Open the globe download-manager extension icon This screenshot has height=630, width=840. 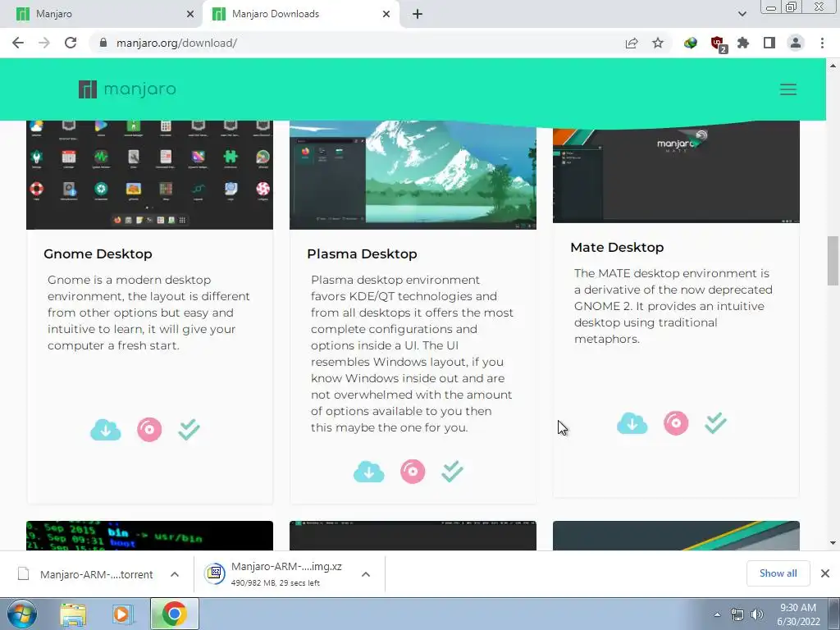coord(691,43)
